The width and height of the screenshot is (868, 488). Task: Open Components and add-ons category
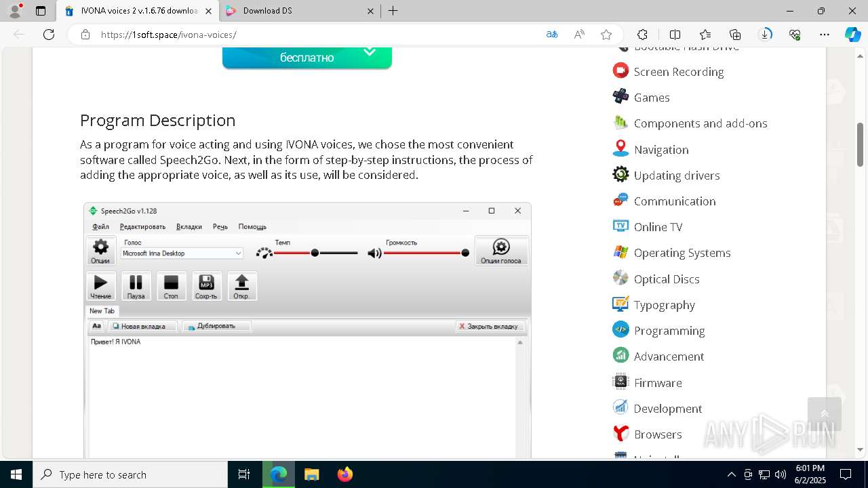tap(701, 123)
